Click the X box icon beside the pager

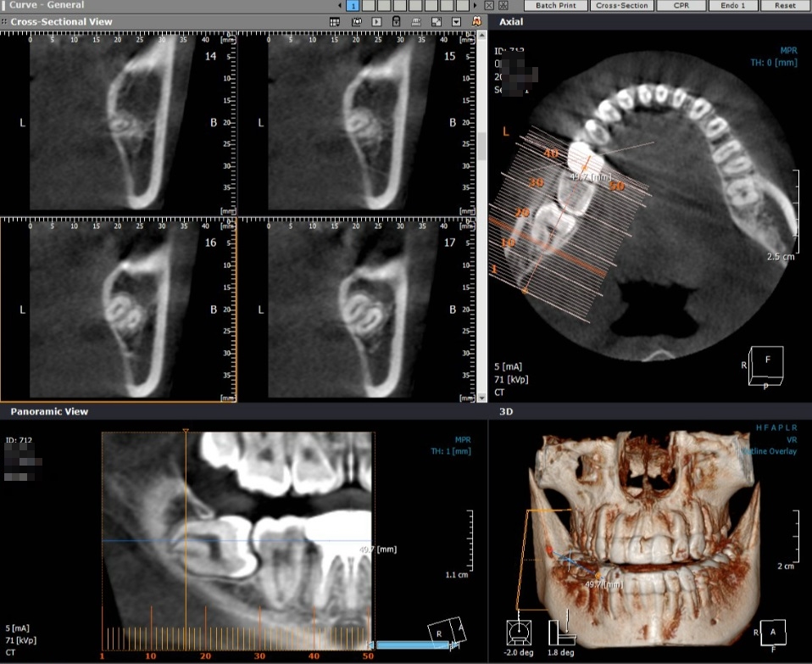(x=489, y=6)
